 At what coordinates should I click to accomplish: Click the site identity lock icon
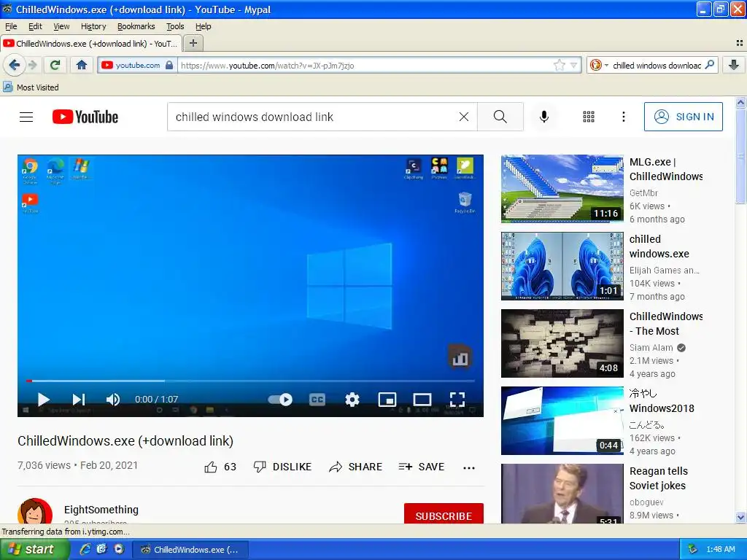pos(169,65)
